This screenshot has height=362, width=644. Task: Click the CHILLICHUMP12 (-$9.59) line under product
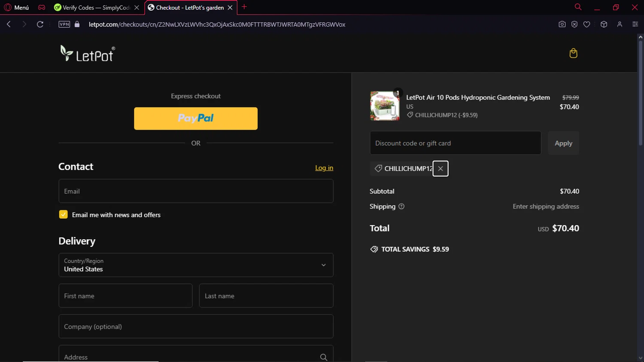pos(442,115)
